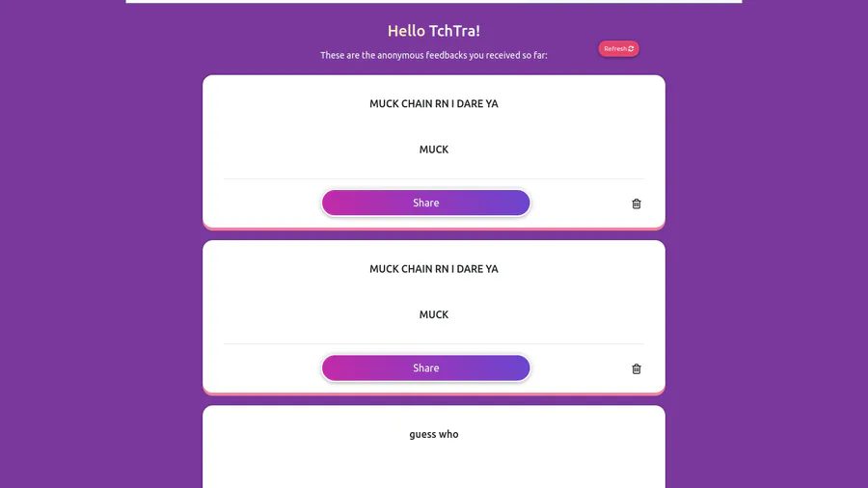Click the anonymous feedbacks subtitle text
This screenshot has width=868, height=488.
point(433,55)
